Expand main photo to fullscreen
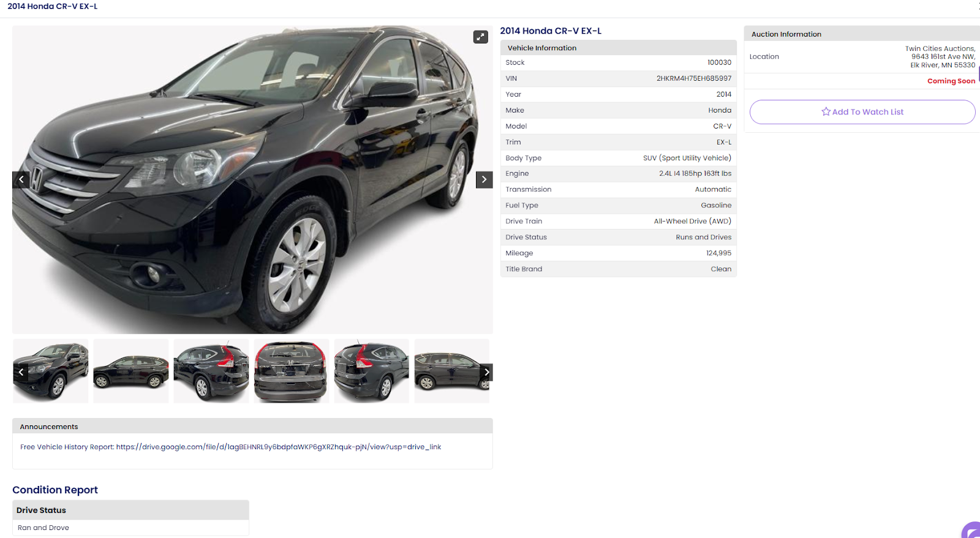Image resolution: width=980 pixels, height=538 pixels. [x=481, y=37]
